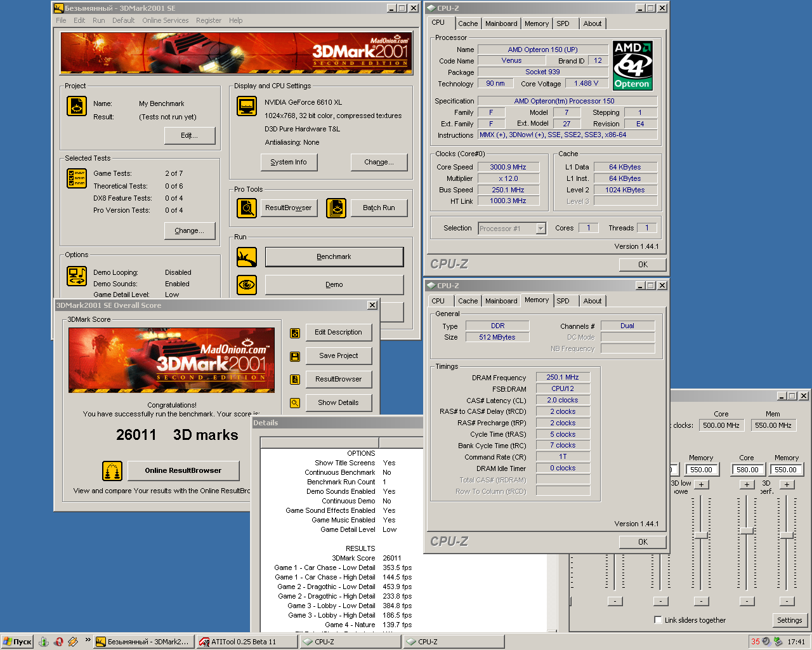The height and width of the screenshot is (650, 812).
Task: Click the magnifier icon beside Show Details
Action: 295,402
